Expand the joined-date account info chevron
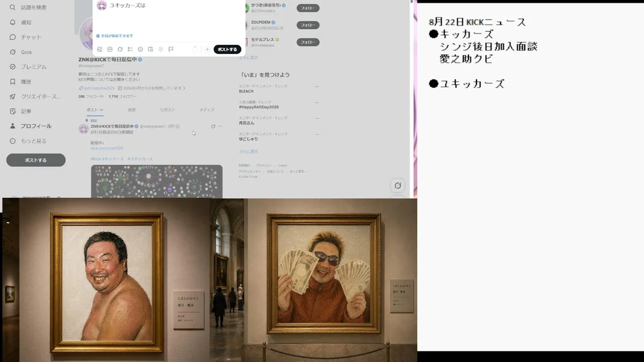 point(184,88)
